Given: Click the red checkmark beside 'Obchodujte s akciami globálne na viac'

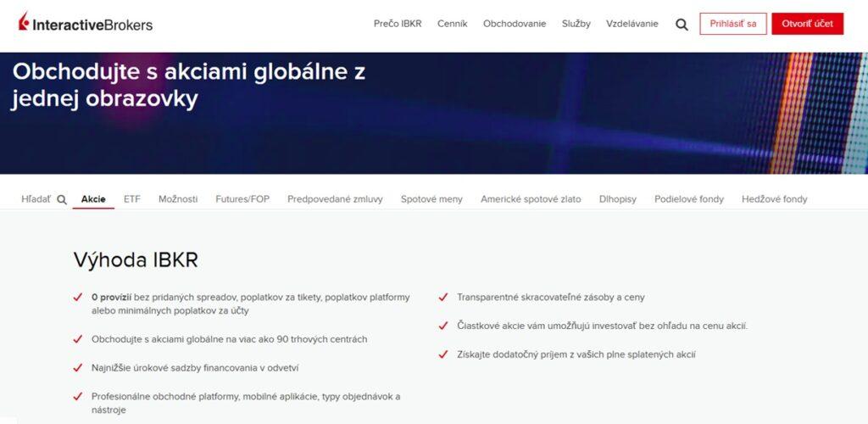Looking at the screenshot, I should click(x=77, y=339).
